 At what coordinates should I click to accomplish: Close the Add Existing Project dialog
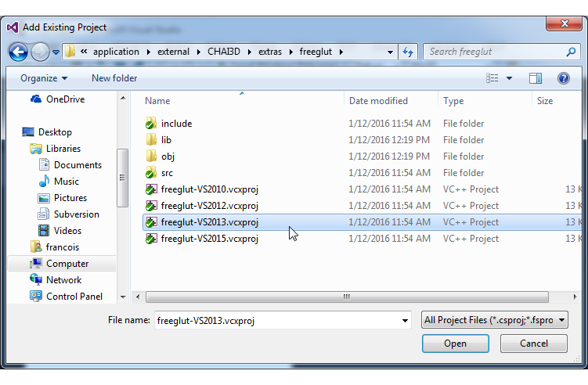click(565, 24)
